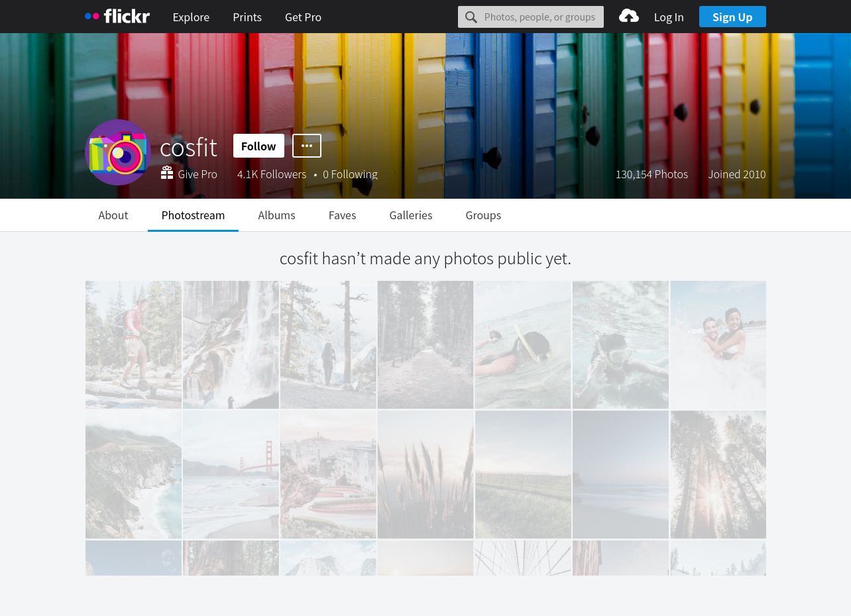The width and height of the screenshot is (851, 616).
Task: Click the search magnifier icon
Action: coord(471,17)
